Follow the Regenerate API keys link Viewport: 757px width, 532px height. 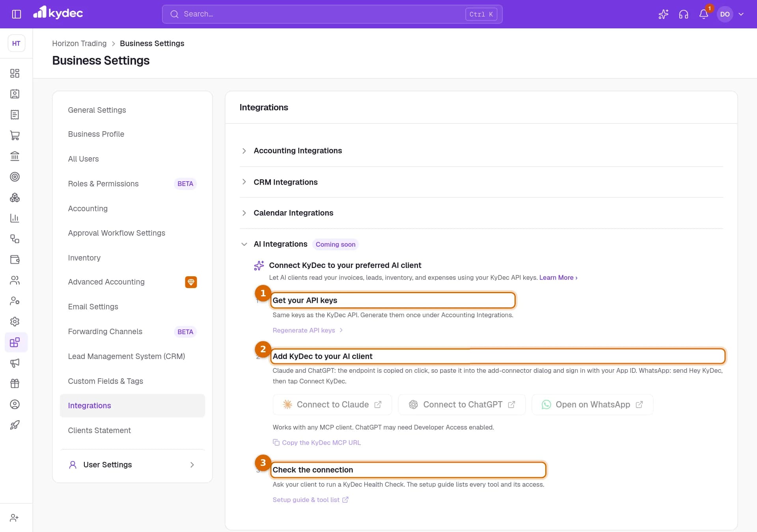[x=308, y=330]
